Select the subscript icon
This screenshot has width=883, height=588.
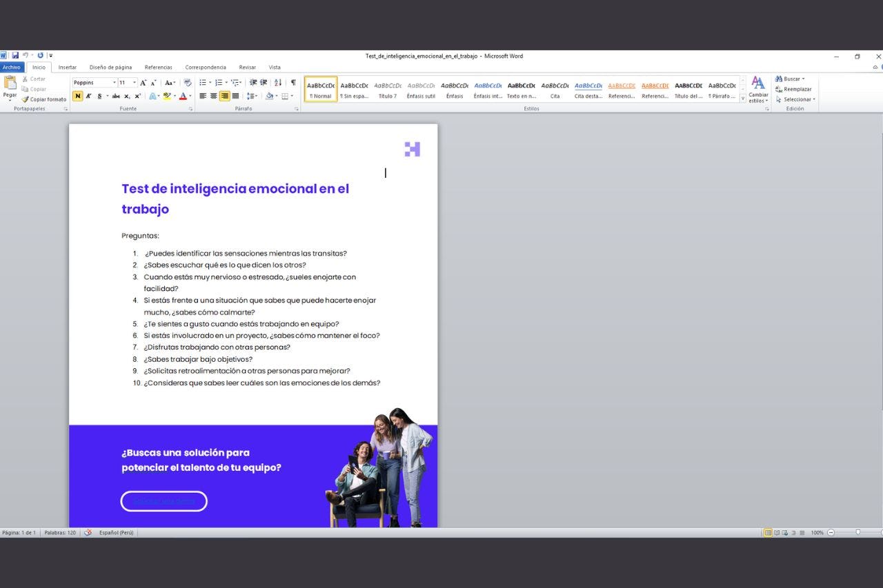coord(127,97)
